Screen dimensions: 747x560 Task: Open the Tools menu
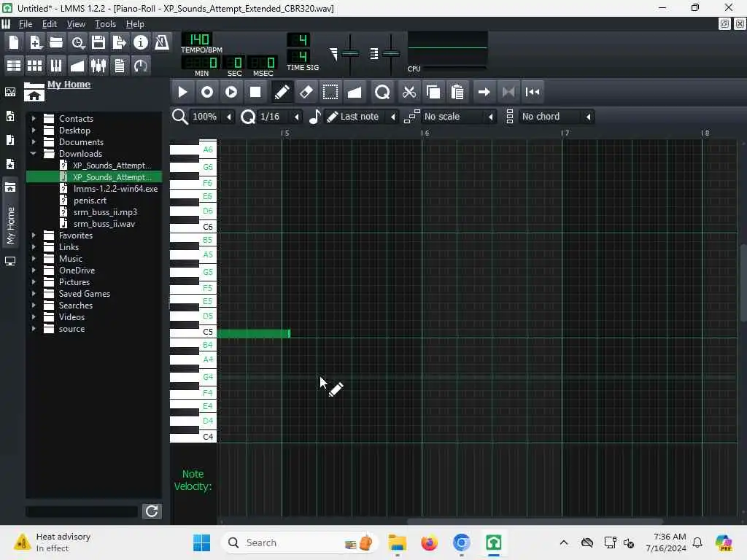point(105,24)
